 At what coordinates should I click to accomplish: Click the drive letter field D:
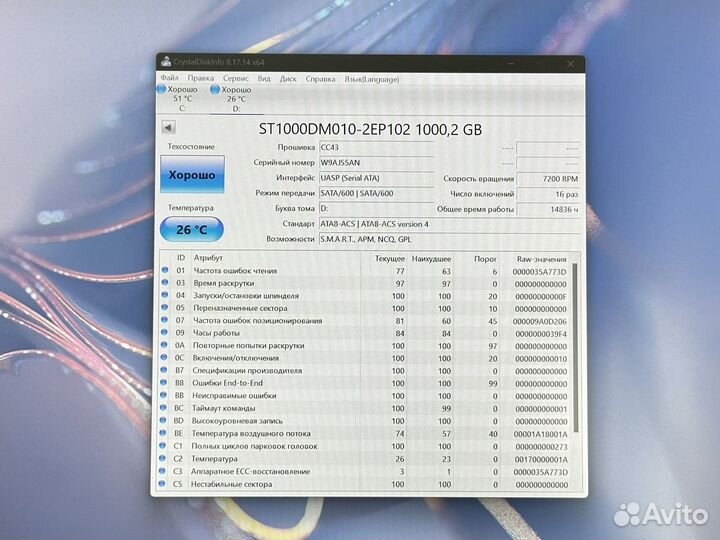point(377,208)
